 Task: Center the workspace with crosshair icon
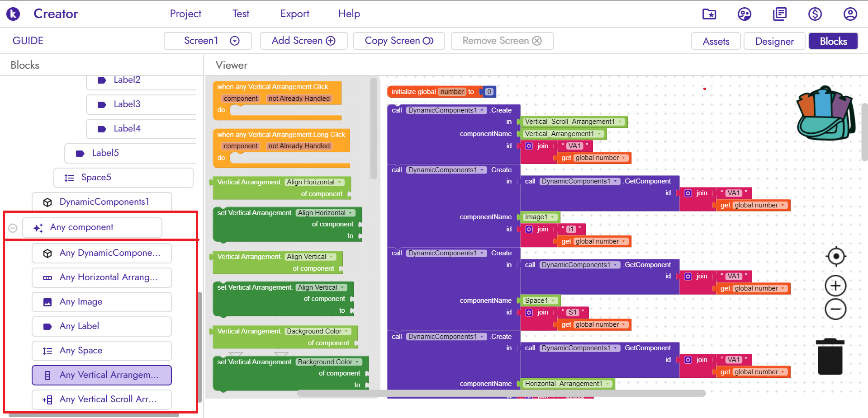click(x=835, y=257)
